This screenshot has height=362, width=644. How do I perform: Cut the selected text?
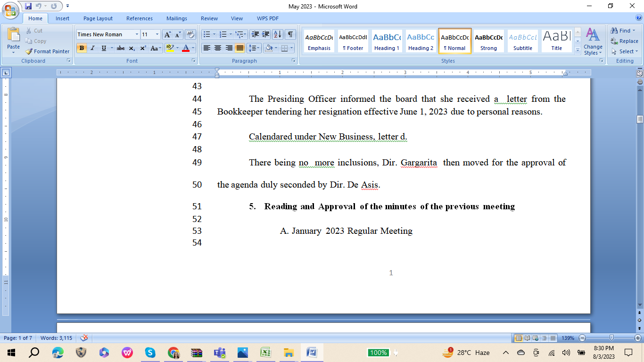tap(34, 31)
